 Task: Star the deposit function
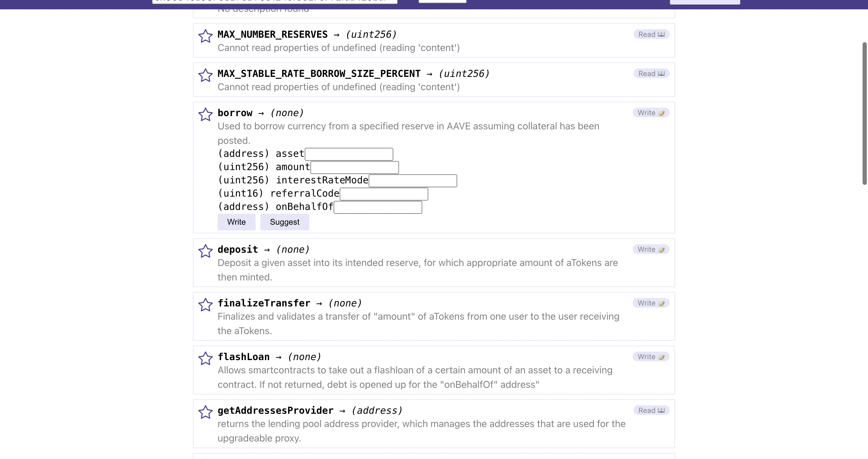(205, 251)
